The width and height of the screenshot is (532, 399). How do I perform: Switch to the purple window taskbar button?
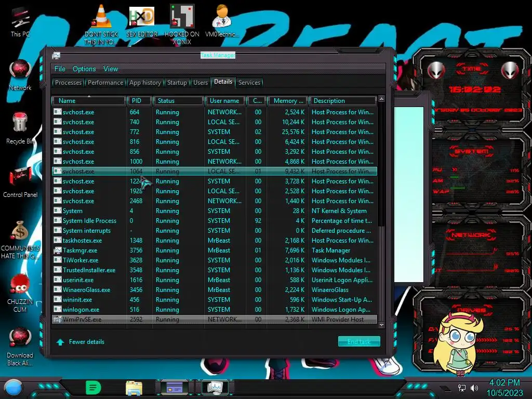click(x=175, y=388)
